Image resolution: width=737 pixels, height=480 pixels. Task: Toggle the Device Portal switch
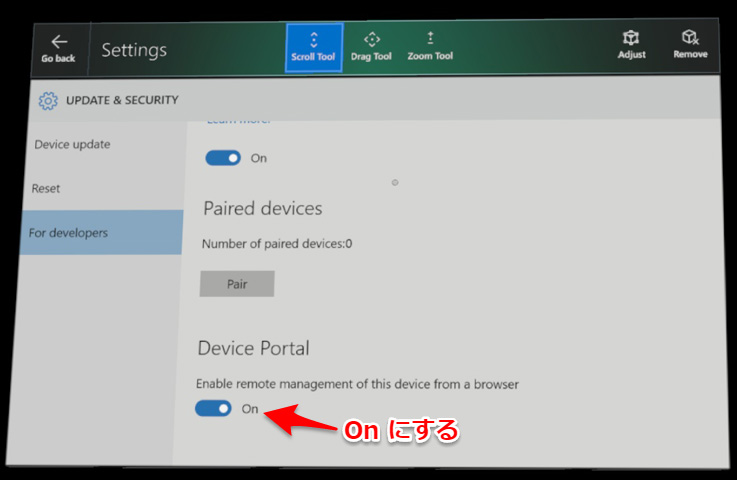[x=213, y=408]
